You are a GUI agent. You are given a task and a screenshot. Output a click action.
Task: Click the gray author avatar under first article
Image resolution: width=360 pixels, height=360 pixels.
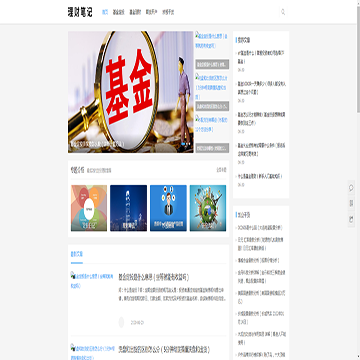121,322
